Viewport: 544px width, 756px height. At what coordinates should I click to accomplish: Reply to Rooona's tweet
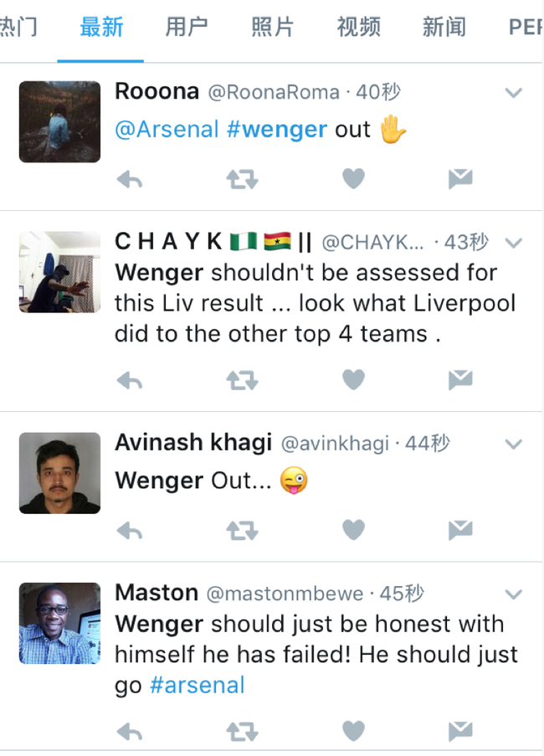click(x=130, y=178)
